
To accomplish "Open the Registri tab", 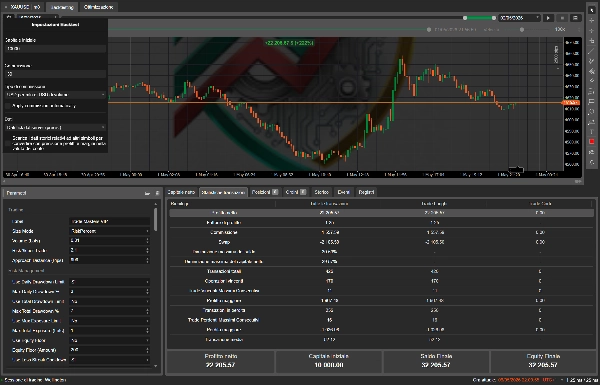I will coord(366,192).
